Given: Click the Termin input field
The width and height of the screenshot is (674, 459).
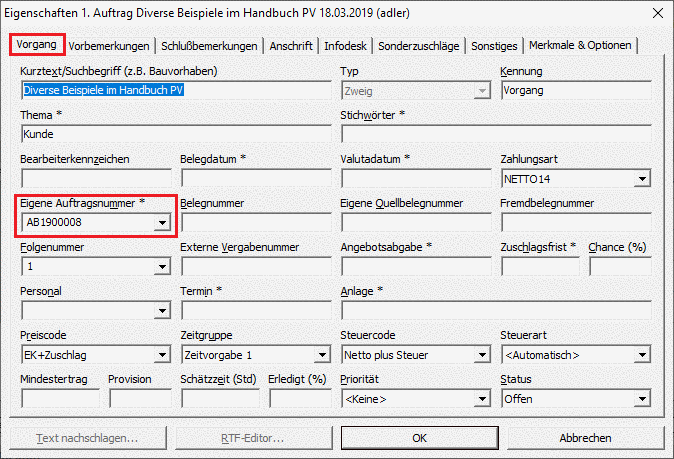Looking at the screenshot, I should click(256, 310).
